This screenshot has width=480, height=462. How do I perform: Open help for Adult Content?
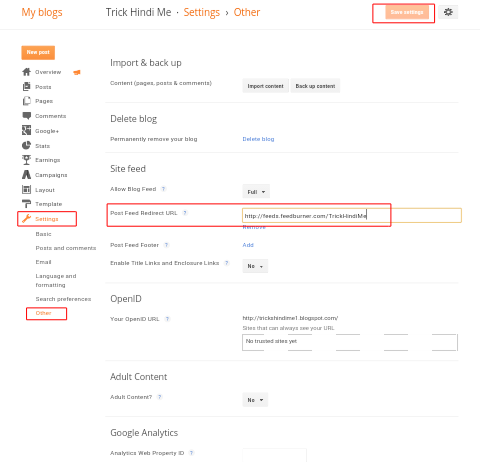[160, 397]
